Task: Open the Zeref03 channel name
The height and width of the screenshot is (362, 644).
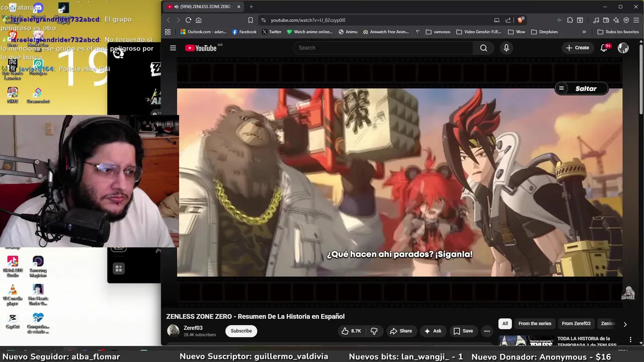Action: click(193, 328)
